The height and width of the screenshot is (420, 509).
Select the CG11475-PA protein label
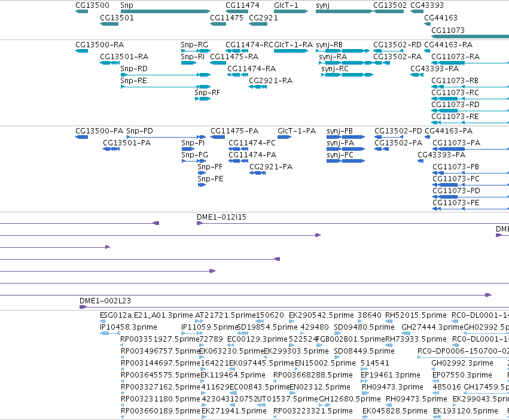[x=234, y=131]
